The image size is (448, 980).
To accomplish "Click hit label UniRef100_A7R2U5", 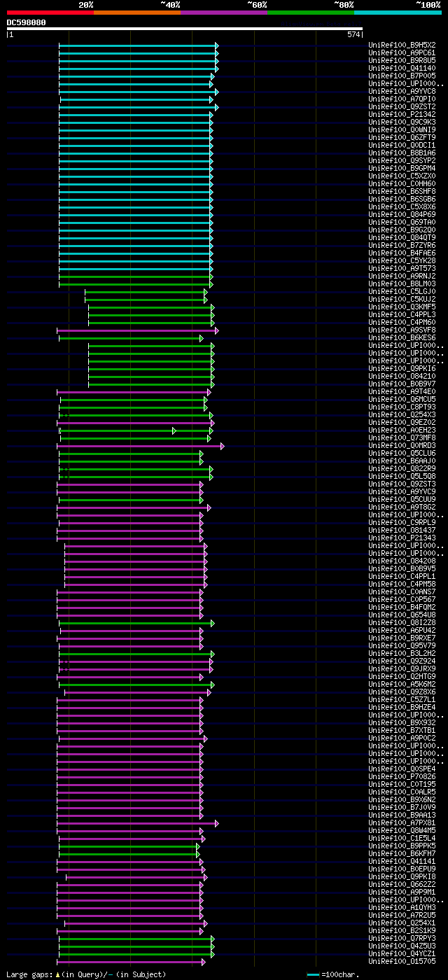I will click(402, 916).
